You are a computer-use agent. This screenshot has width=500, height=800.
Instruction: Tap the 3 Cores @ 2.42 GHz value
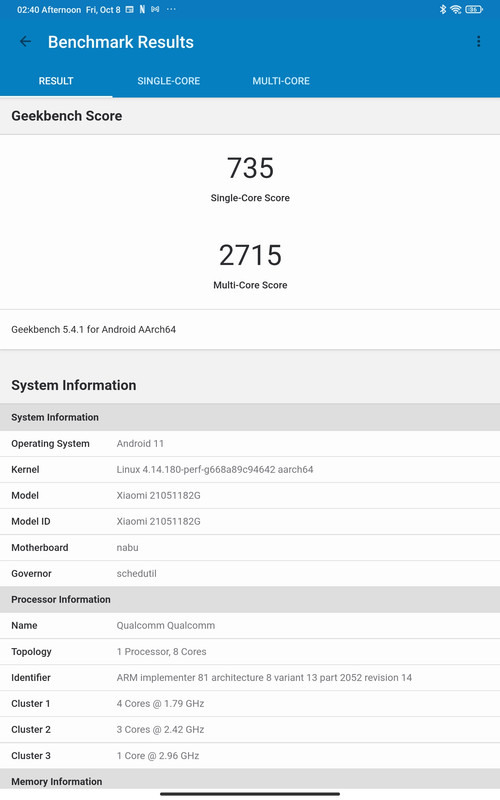coord(160,730)
